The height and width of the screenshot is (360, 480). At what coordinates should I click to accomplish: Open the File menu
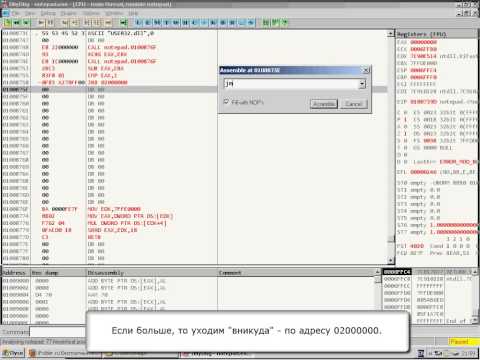[15, 13]
